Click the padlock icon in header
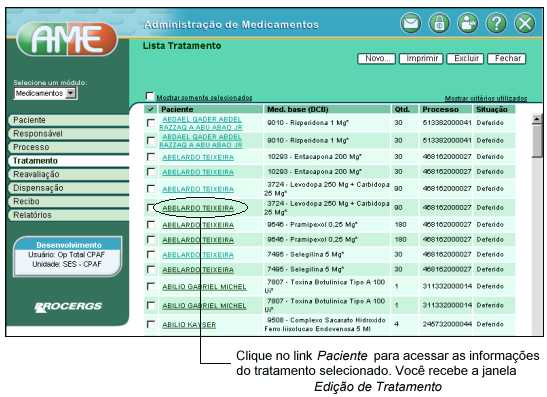Image resolution: width=547 pixels, height=397 pixels. 439,24
